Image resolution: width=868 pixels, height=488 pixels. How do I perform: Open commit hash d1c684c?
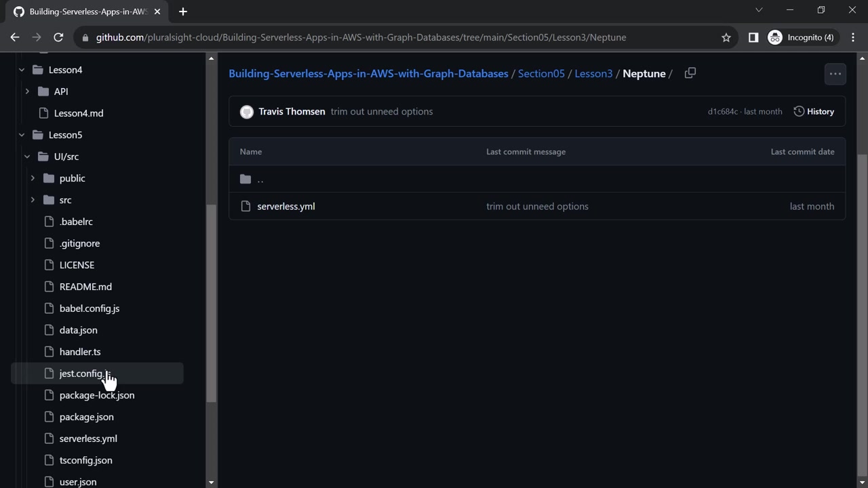coord(723,111)
